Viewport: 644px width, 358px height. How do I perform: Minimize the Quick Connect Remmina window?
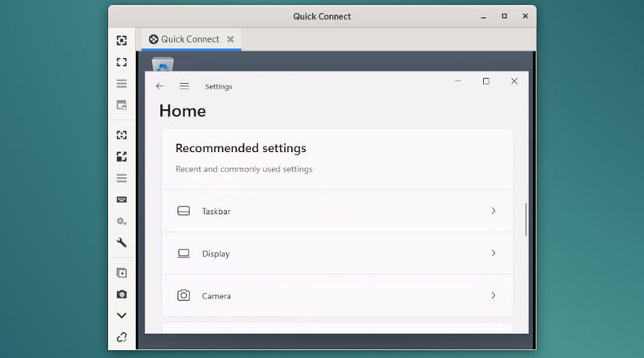tap(484, 16)
